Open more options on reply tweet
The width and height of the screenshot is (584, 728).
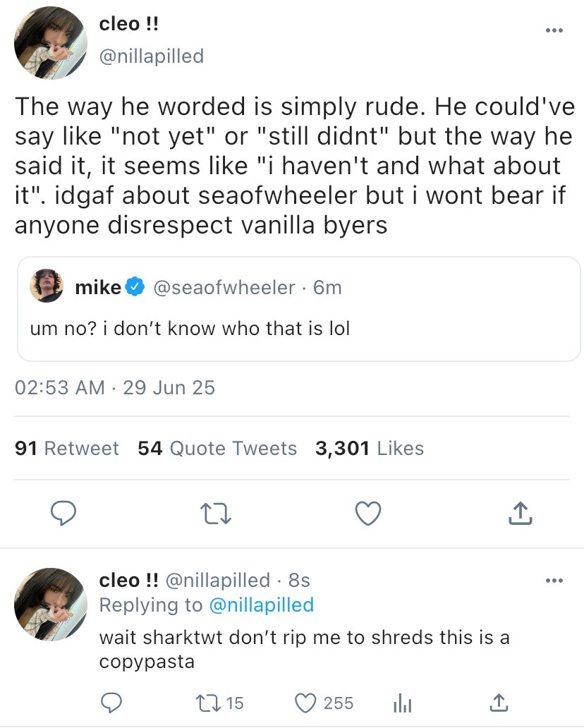[x=554, y=581]
